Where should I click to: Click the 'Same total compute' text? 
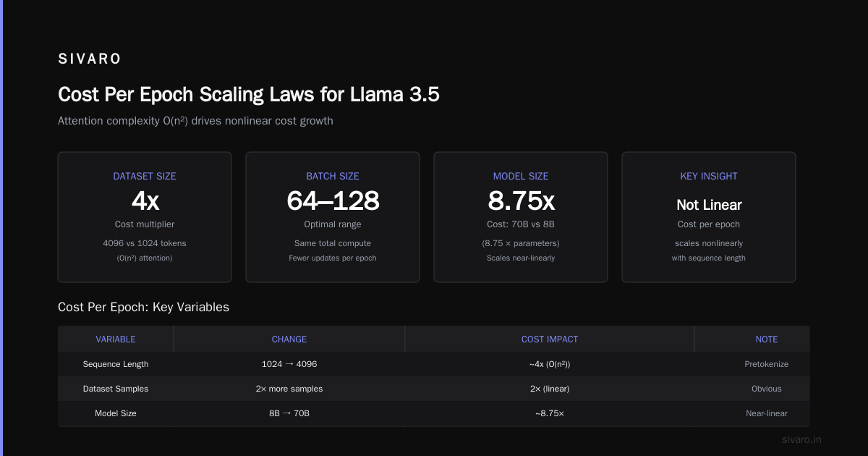pos(333,243)
